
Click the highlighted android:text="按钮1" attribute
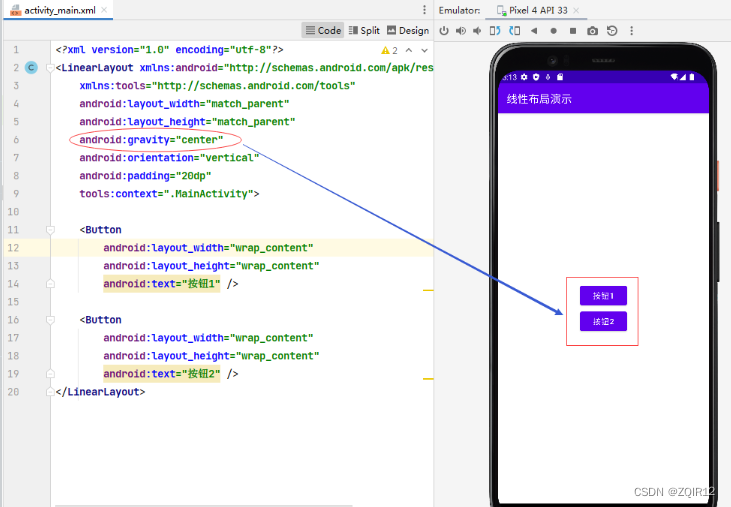pos(161,284)
